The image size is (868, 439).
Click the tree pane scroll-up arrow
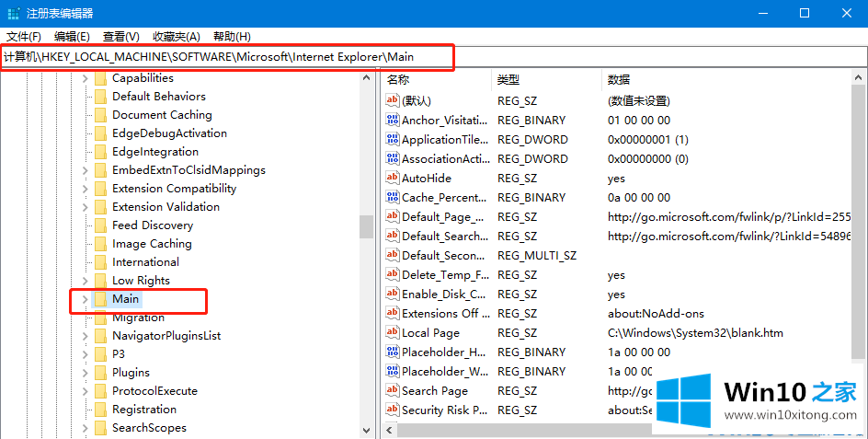pyautogui.click(x=367, y=78)
